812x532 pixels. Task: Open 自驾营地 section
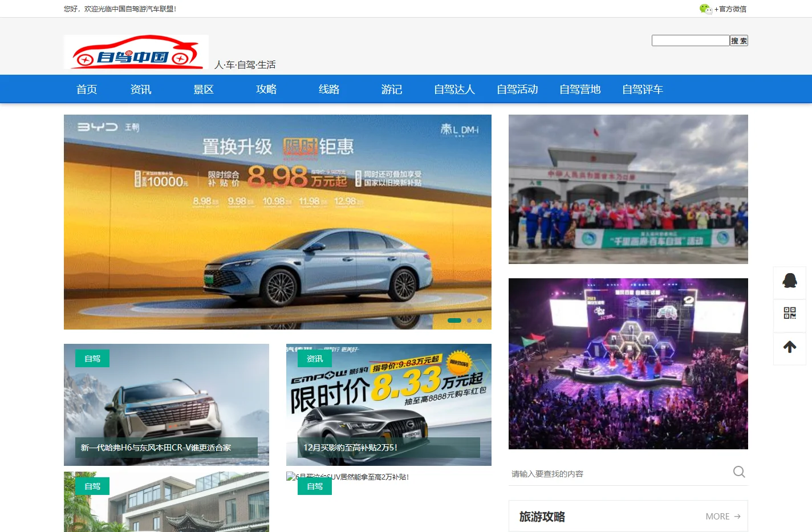point(580,89)
